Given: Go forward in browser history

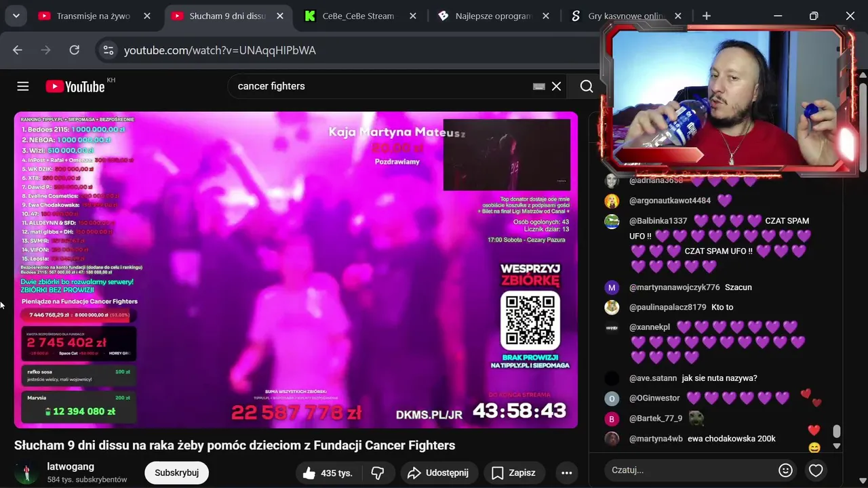Looking at the screenshot, I should [46, 50].
